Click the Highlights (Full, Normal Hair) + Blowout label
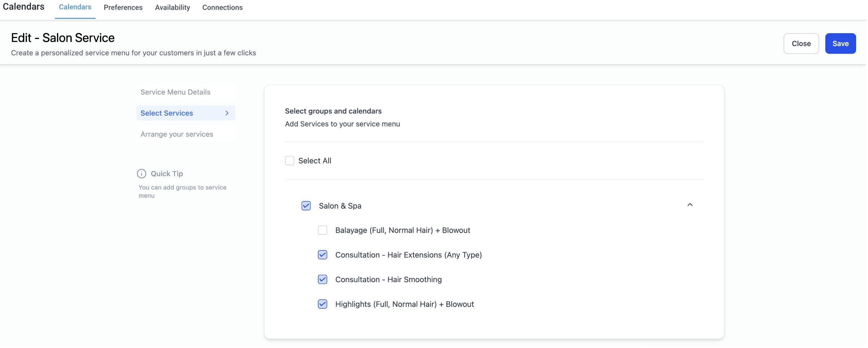The height and width of the screenshot is (348, 868). 405,305
